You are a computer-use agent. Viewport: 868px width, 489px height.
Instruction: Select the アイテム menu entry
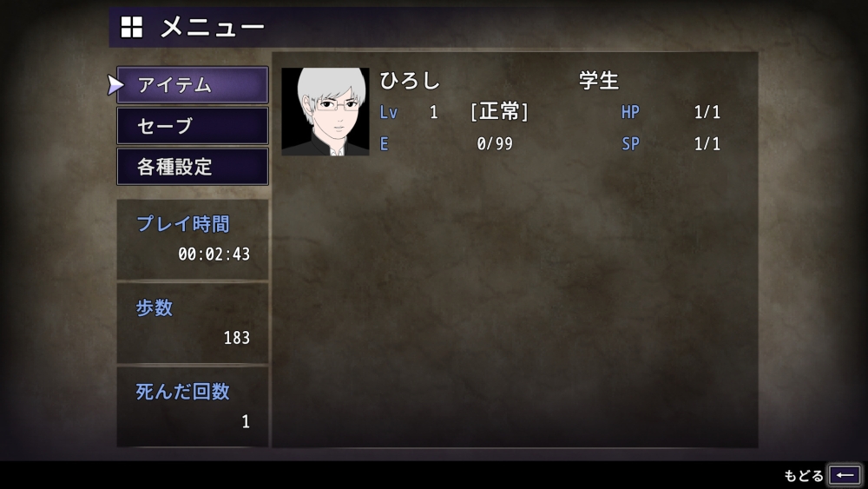(x=193, y=85)
